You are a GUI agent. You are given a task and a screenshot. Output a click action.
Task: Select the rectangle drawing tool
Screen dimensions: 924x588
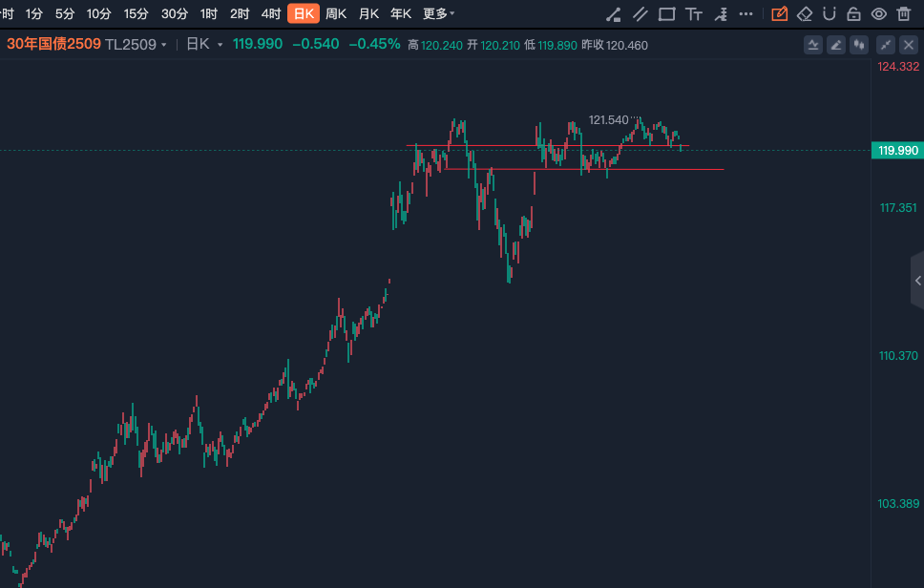(x=666, y=14)
